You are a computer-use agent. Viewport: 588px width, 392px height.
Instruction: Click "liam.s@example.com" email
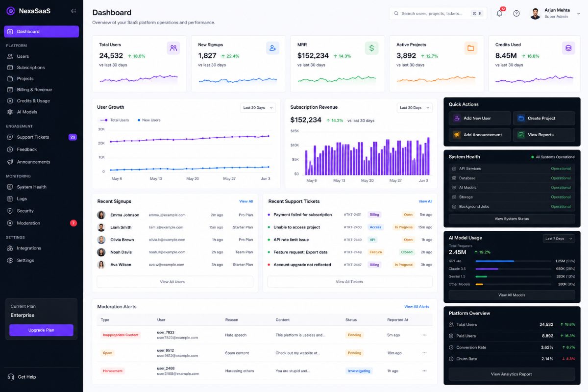tap(166, 227)
